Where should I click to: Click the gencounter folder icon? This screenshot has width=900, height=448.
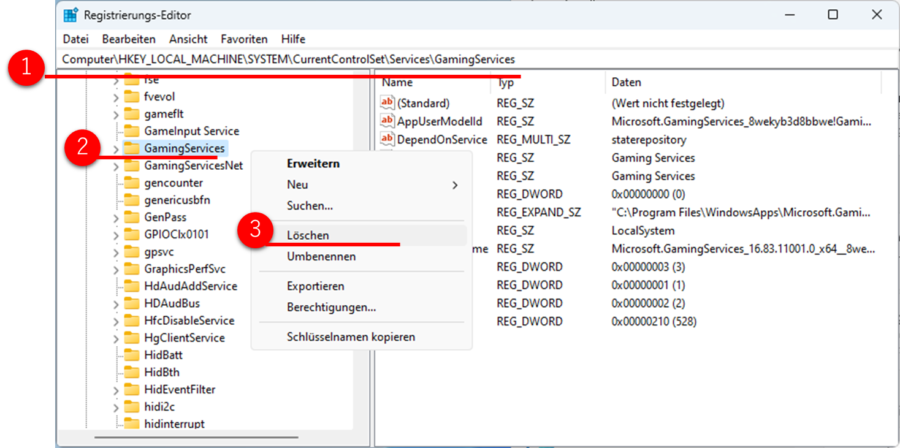[132, 182]
